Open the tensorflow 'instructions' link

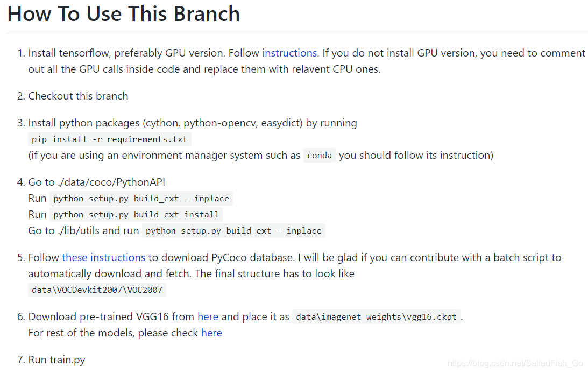[289, 53]
